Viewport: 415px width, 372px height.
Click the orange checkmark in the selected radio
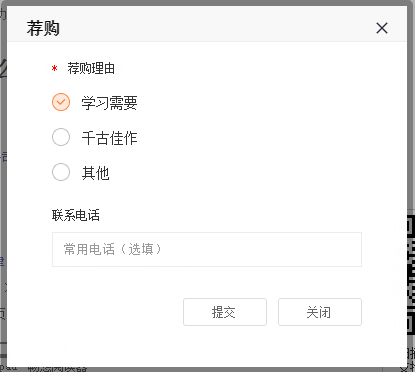click(61, 102)
